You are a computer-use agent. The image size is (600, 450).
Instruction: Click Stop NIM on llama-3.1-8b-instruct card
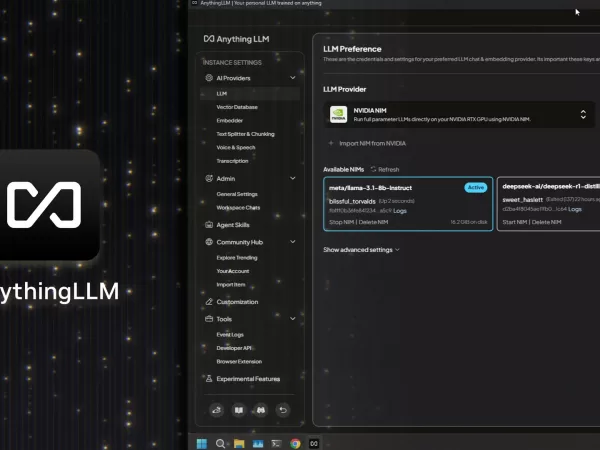341,222
